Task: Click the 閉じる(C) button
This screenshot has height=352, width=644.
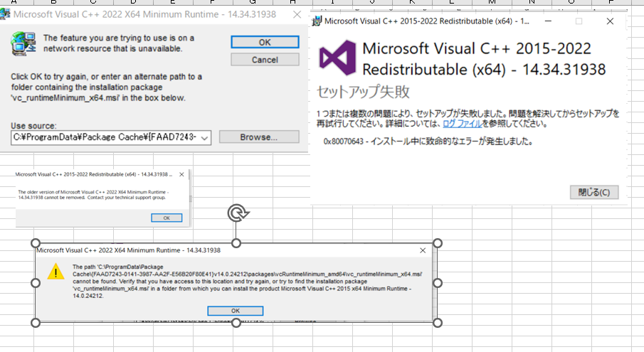Action: (x=594, y=192)
